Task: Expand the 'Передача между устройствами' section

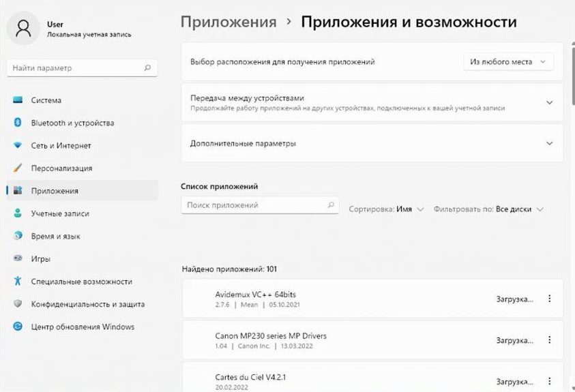Action: click(x=549, y=102)
